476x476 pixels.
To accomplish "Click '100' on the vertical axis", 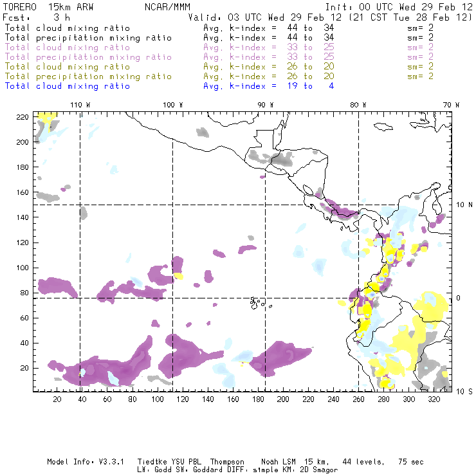I will pyautogui.click(x=23, y=268).
